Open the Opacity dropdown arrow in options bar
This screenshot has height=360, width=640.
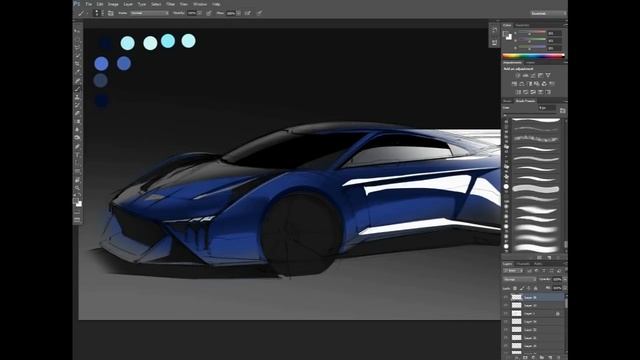[x=200, y=13]
